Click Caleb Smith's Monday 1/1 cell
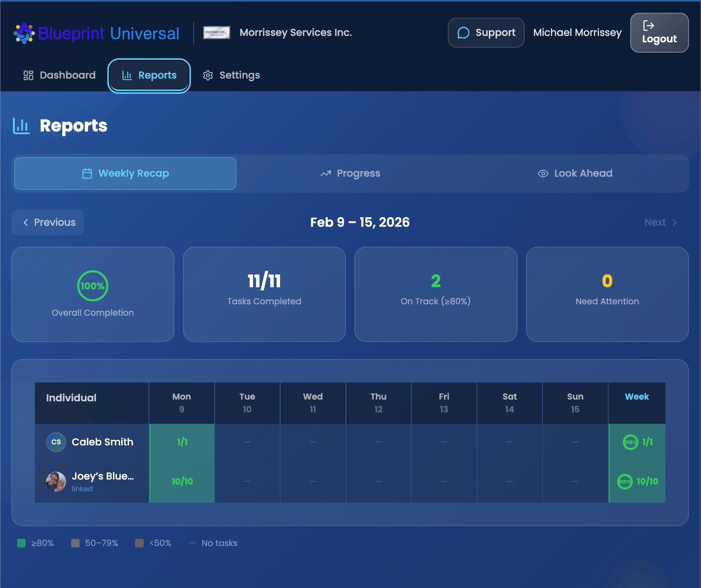This screenshot has width=701, height=588. (x=182, y=442)
